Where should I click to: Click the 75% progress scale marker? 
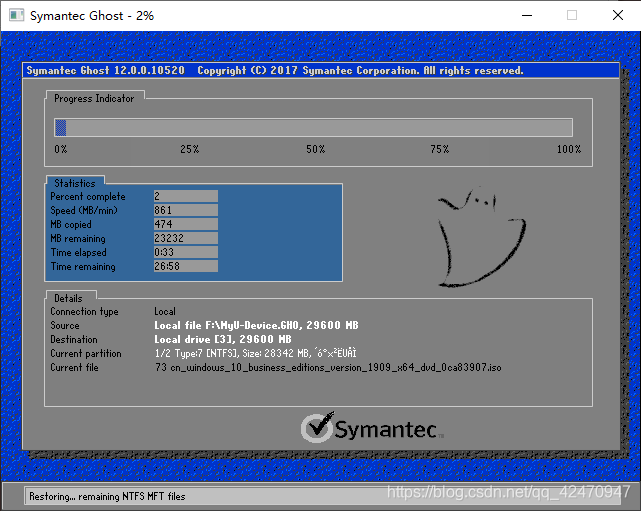pyautogui.click(x=440, y=149)
